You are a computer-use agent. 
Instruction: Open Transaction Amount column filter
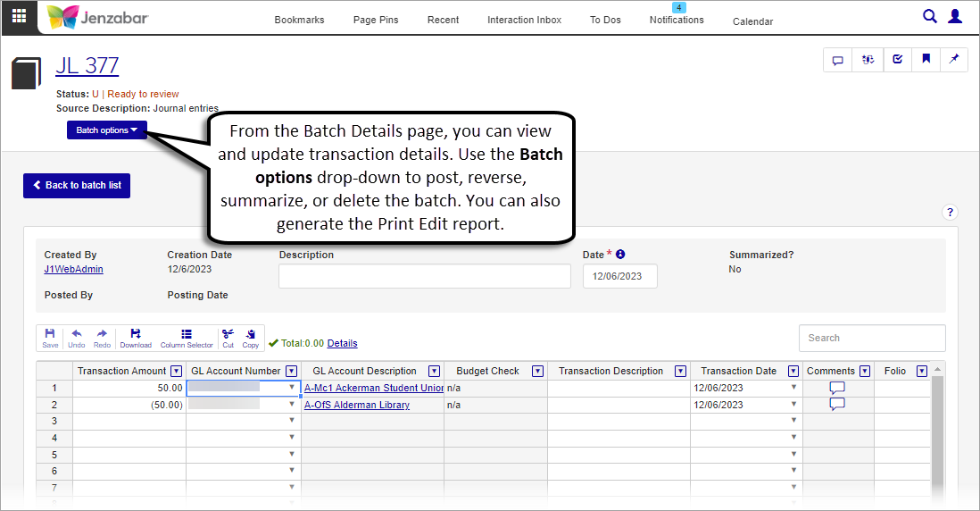176,371
